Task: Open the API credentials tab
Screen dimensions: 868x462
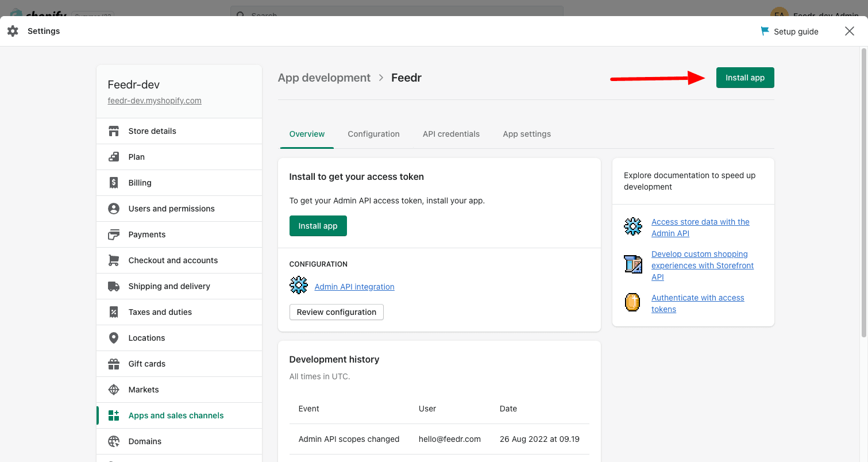Action: point(451,134)
